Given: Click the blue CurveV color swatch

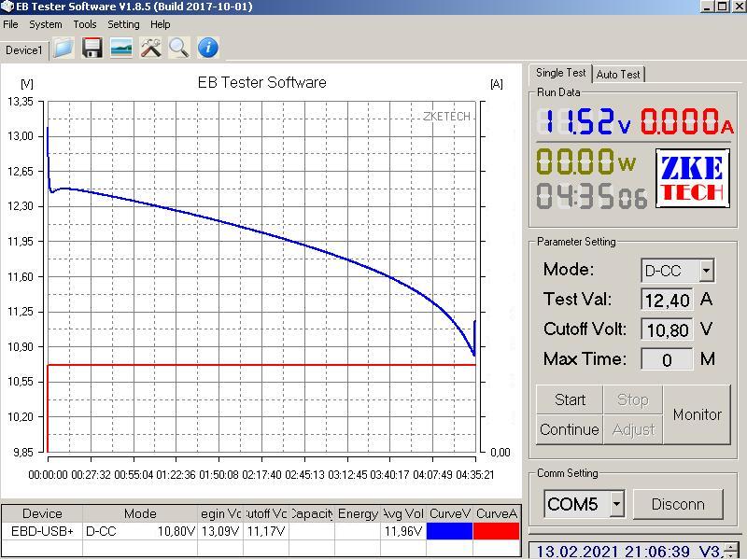Looking at the screenshot, I should 449,531.
